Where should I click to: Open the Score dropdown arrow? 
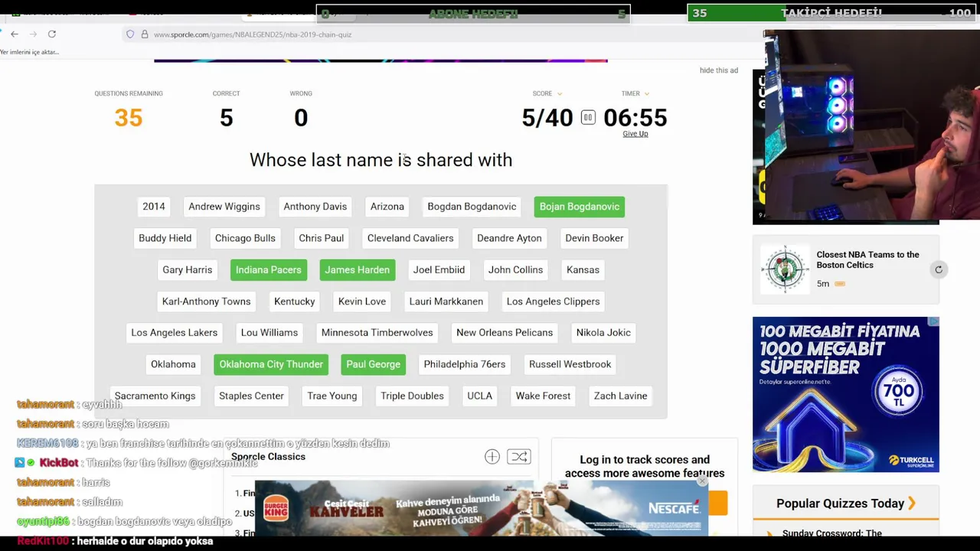(x=559, y=93)
